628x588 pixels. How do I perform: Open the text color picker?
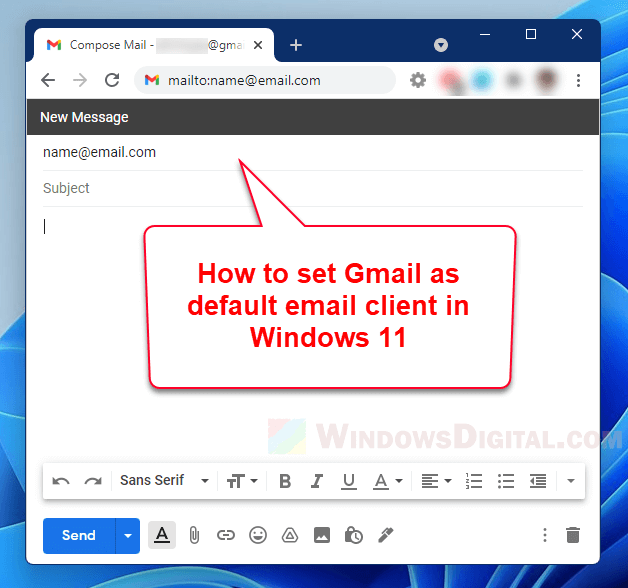[387, 481]
